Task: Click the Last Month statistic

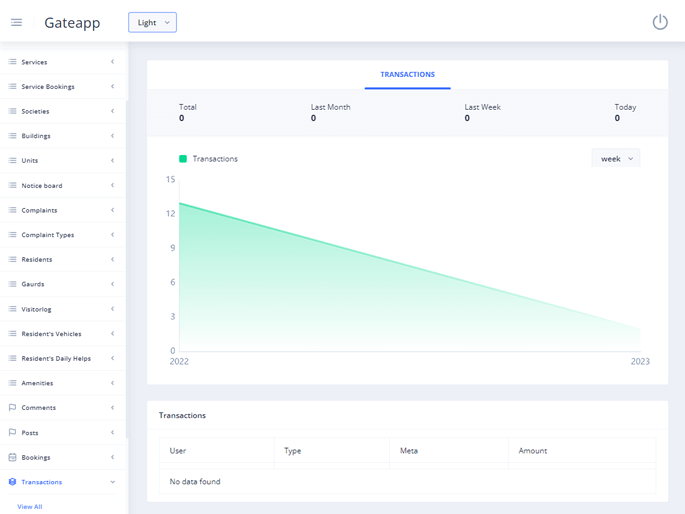Action: coord(330,112)
